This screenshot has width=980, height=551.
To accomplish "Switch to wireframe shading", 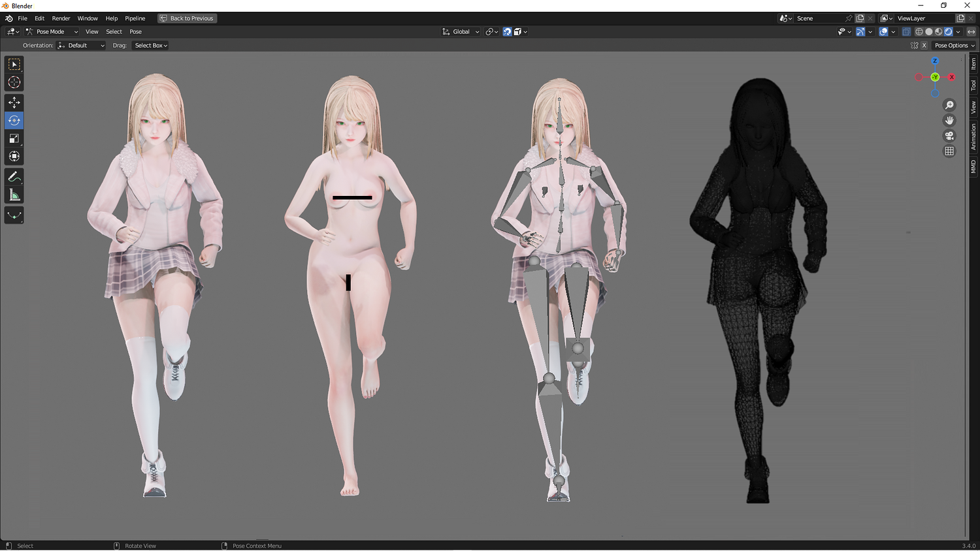I will point(919,31).
